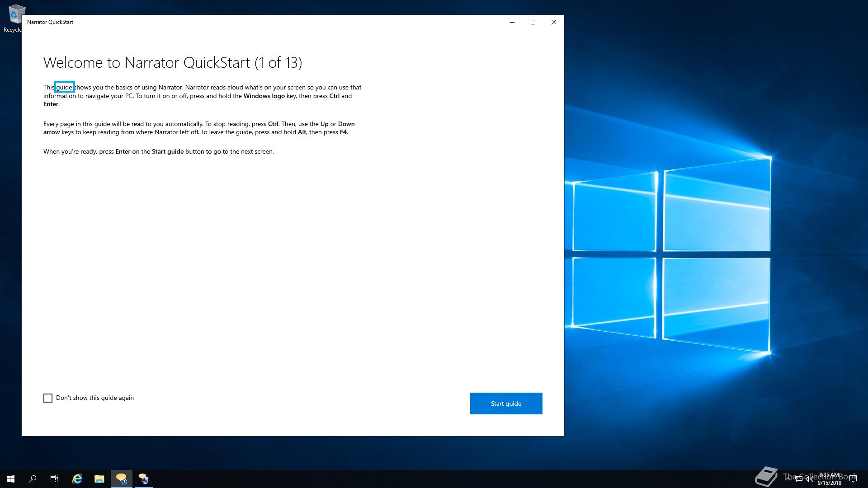Select the Narrator taskbar icon
Screen dimensions: 868x488
point(144,479)
